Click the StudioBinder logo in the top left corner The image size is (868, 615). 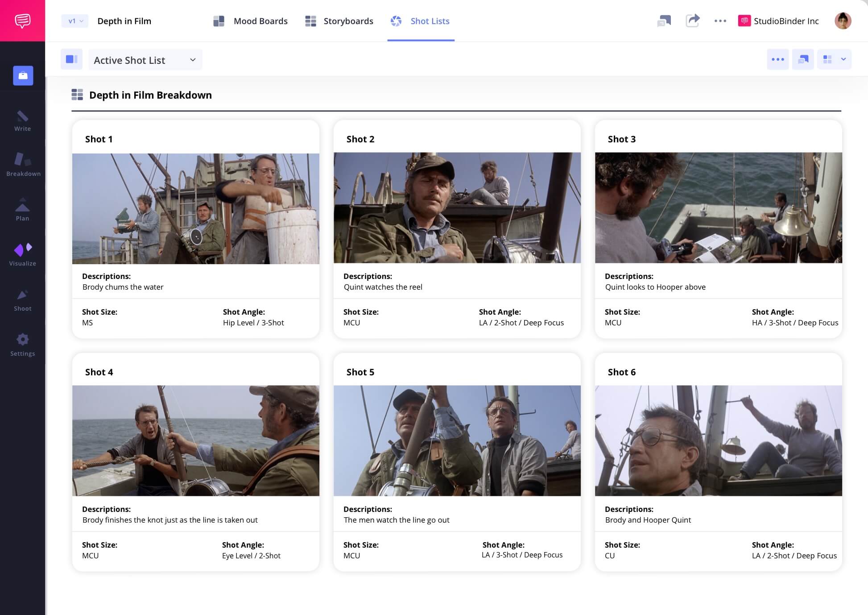pyautogui.click(x=23, y=21)
